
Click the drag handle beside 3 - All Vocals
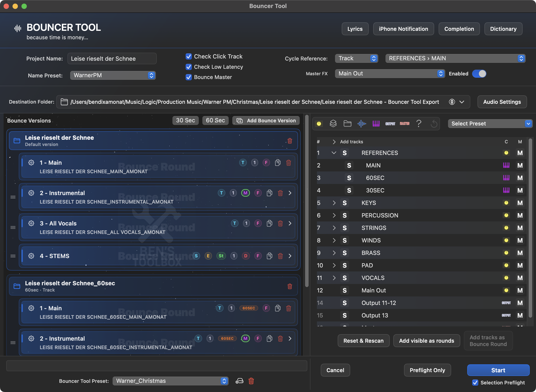coord(13,227)
